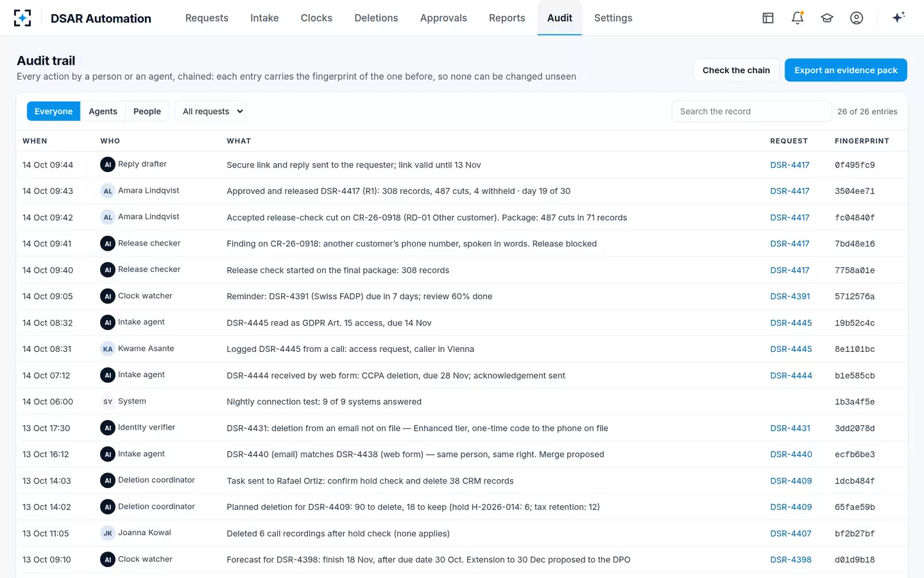The image size is (924, 578).
Task: Click the 'Nightly connection test' entry text
Action: (x=324, y=402)
